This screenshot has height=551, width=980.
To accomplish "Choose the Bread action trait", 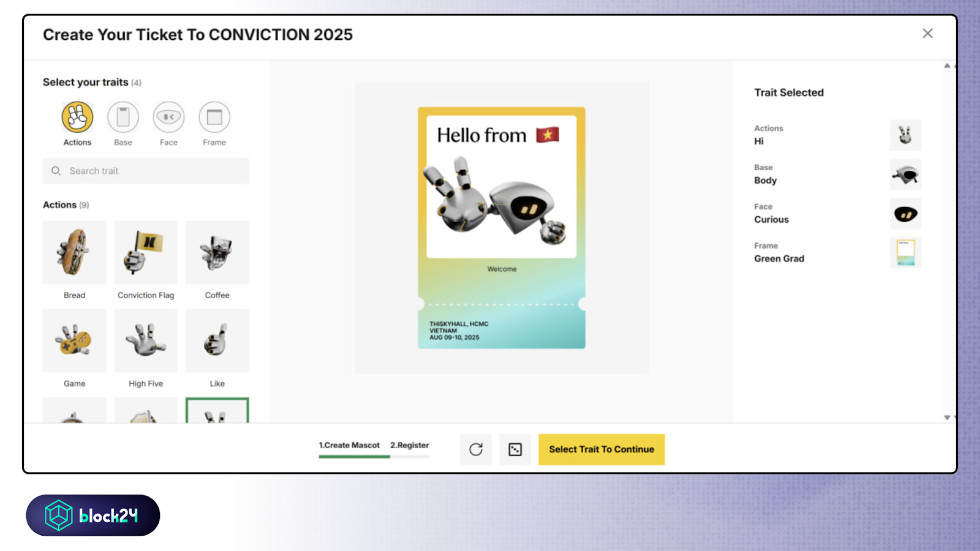I will point(75,252).
